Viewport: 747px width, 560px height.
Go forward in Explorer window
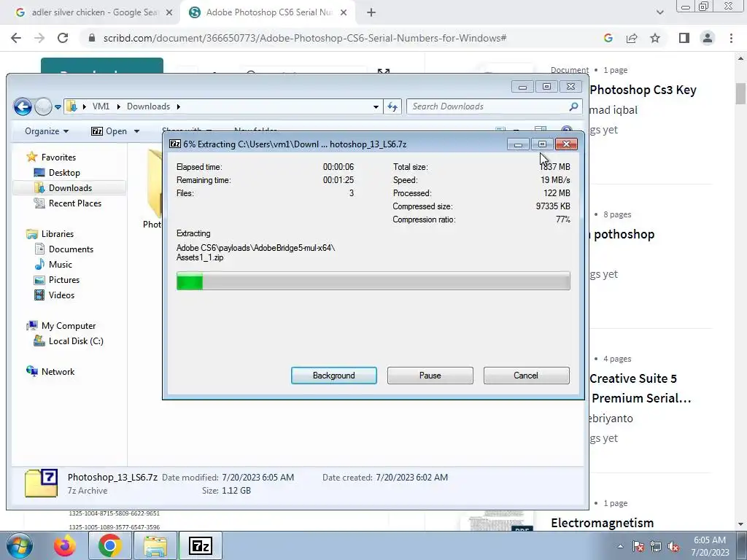pos(43,106)
